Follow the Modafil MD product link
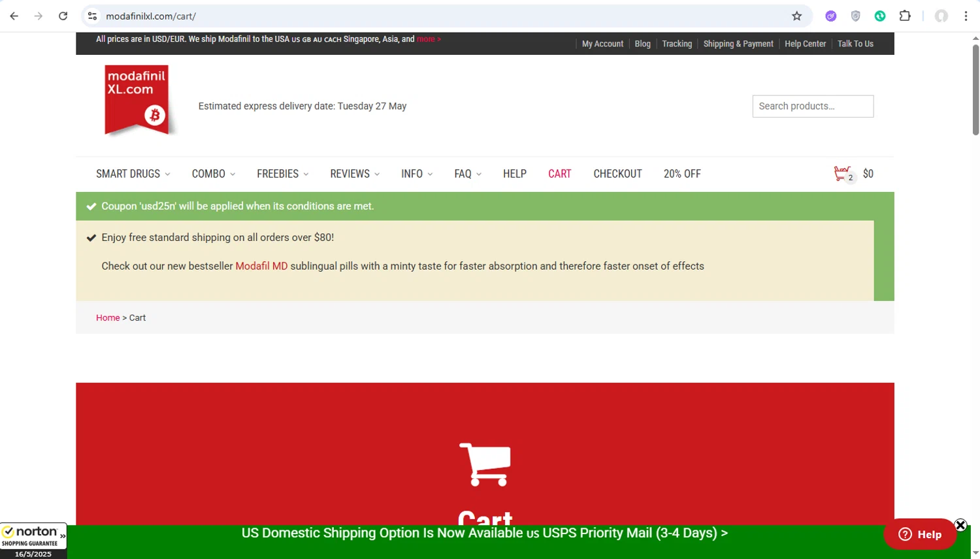The height and width of the screenshot is (559, 980). (x=261, y=266)
